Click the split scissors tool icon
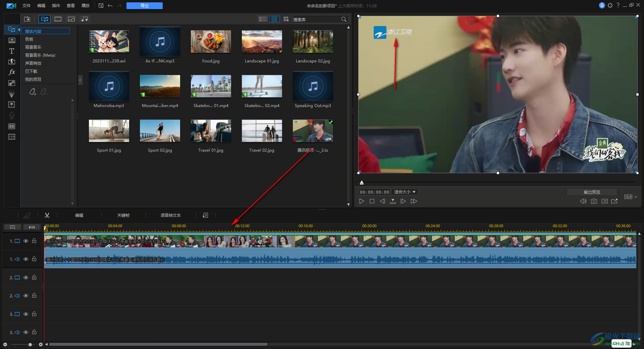Viewport: 644px width, 349px height. pyautogui.click(x=47, y=215)
